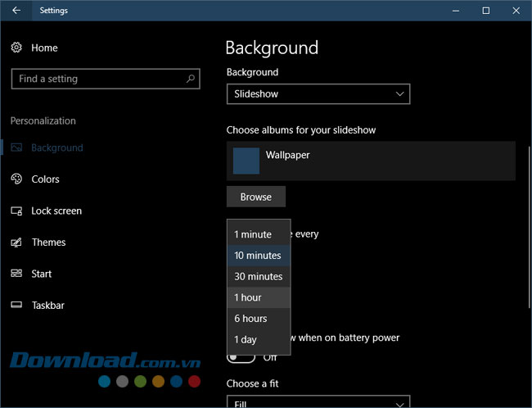Click the back arrow icon in title bar
Viewport: 532px width, 408px height.
[x=16, y=11]
